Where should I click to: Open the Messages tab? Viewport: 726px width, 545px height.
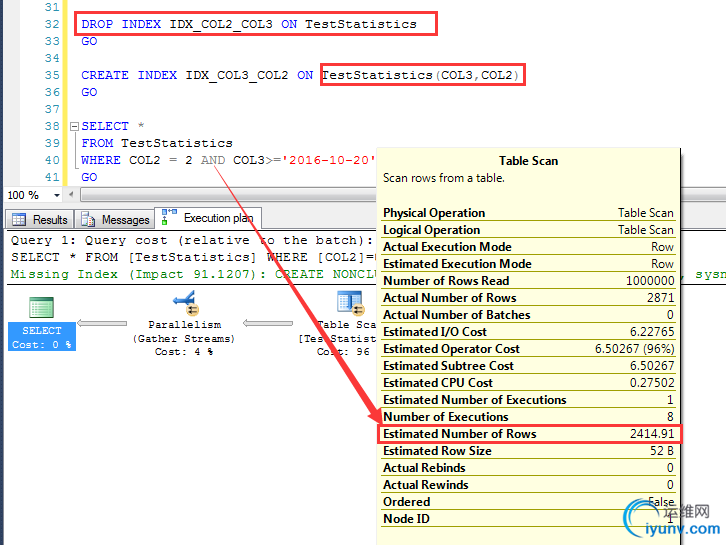(x=116, y=219)
